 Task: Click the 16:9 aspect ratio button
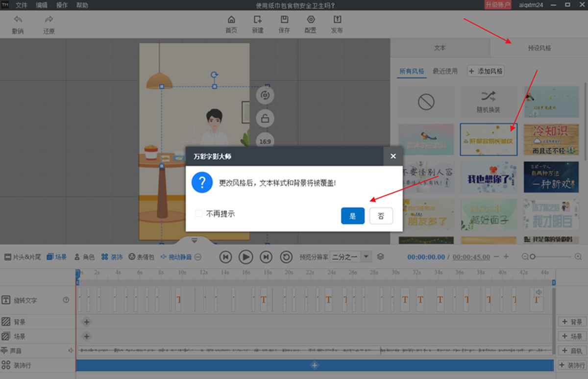(265, 141)
